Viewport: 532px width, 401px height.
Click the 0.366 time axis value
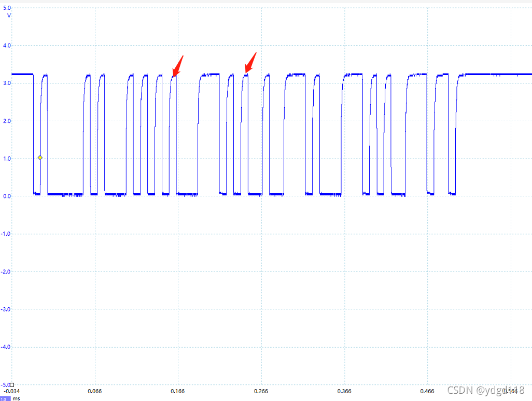[344, 391]
